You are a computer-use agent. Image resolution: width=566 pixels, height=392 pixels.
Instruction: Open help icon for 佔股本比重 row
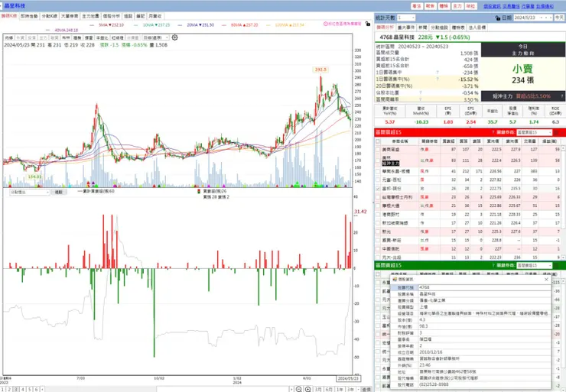click(421, 92)
